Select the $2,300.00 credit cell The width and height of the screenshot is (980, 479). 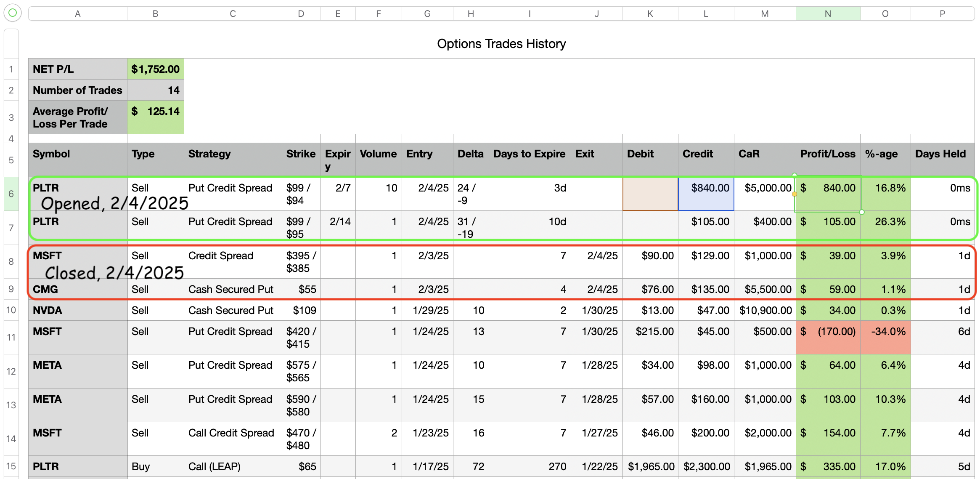[706, 466]
